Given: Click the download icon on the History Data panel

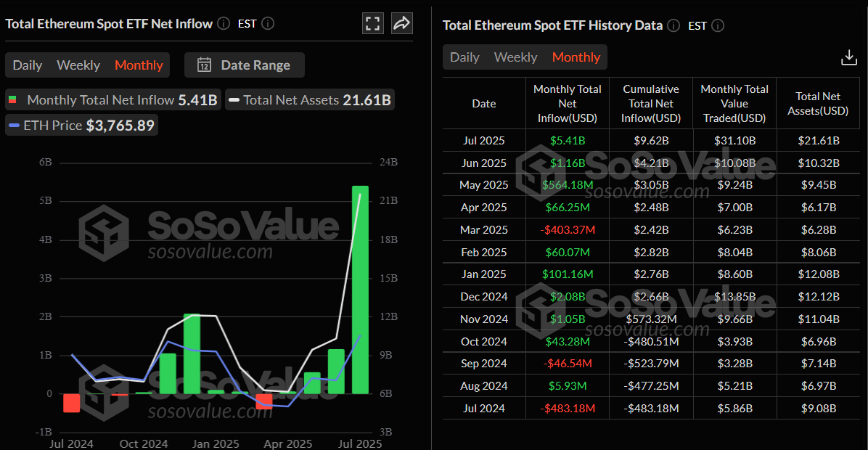Looking at the screenshot, I should (848, 56).
